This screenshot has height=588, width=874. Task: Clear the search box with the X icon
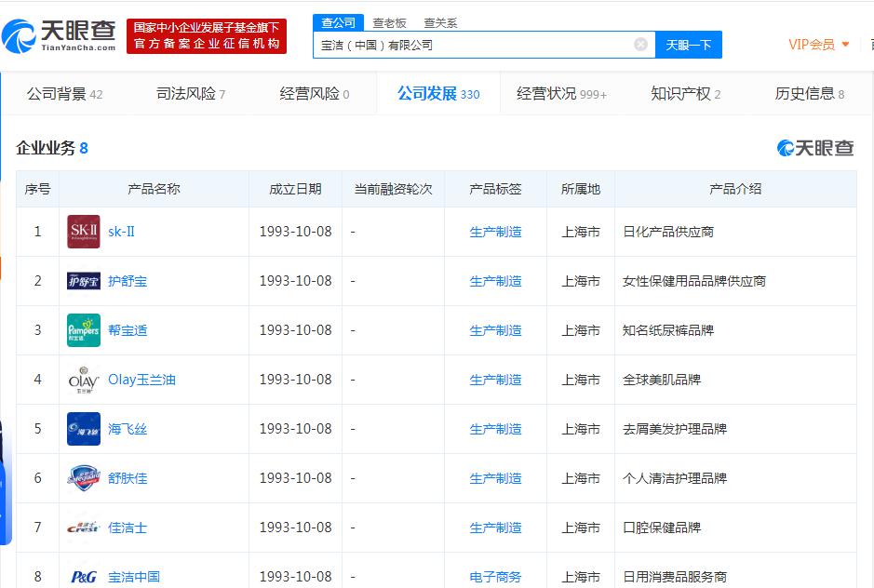pyautogui.click(x=641, y=45)
